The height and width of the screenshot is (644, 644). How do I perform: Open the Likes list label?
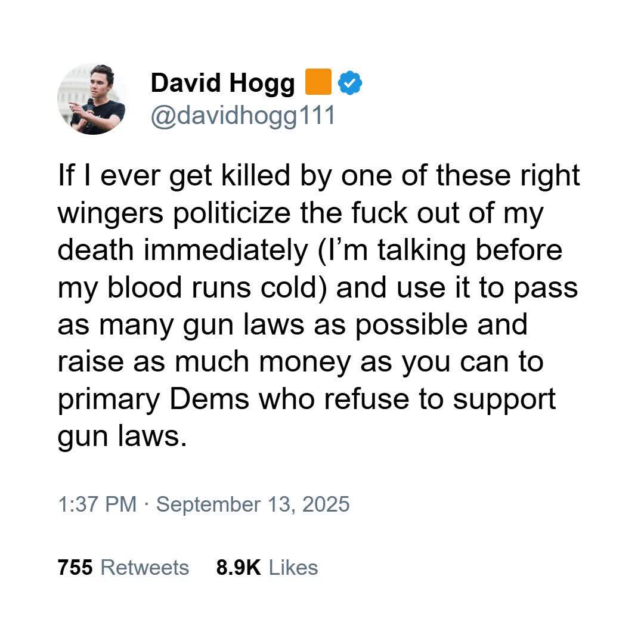click(x=293, y=568)
